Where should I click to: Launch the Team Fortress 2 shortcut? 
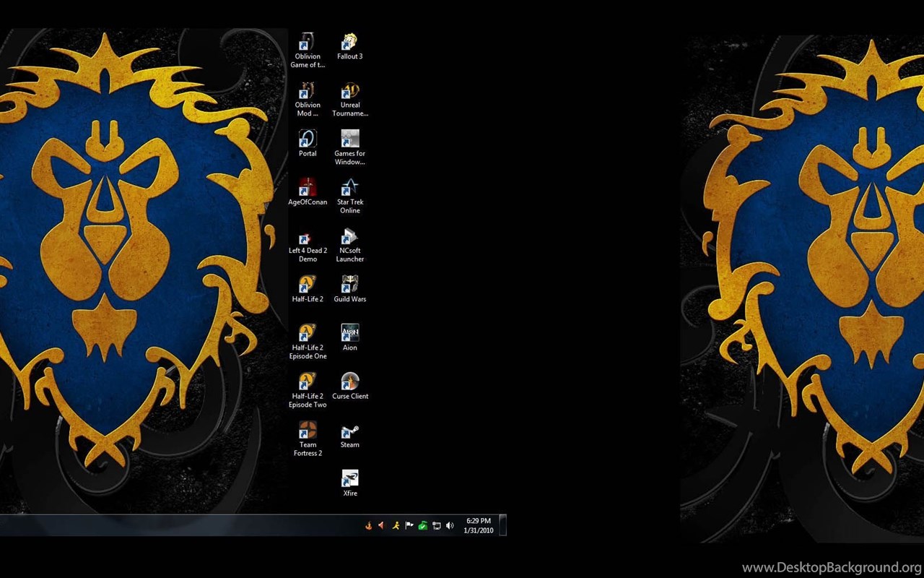308,438
